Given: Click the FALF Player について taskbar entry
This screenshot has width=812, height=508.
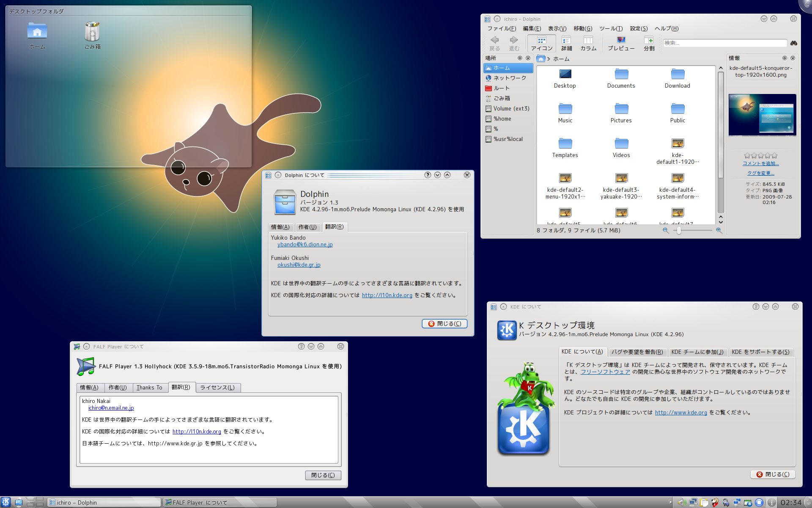Looking at the screenshot, I should click(x=220, y=502).
